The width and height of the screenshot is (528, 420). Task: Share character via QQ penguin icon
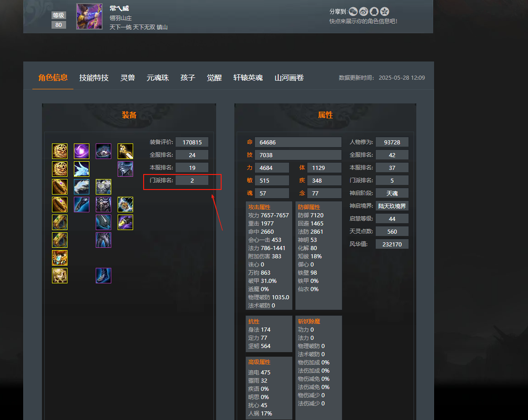pyautogui.click(x=374, y=12)
